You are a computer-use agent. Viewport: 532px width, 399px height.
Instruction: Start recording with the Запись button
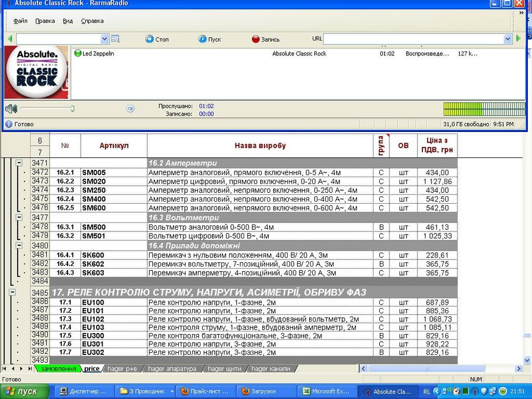(265, 39)
